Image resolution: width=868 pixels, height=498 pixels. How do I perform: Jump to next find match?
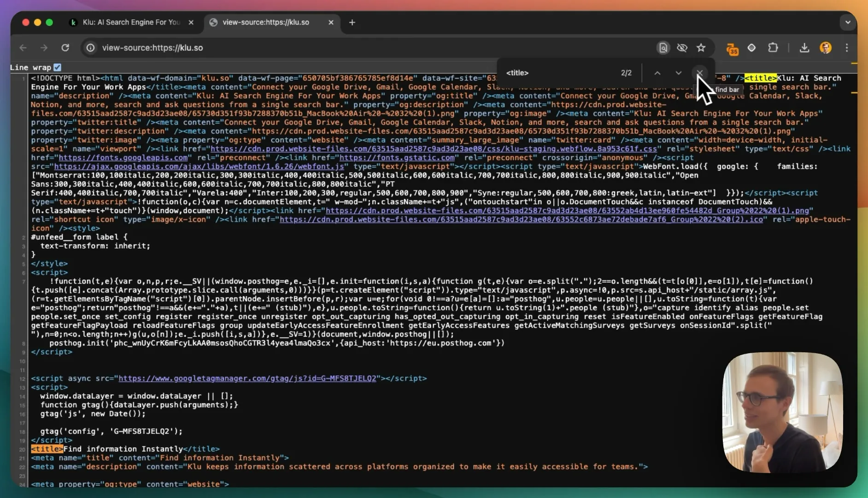pos(678,73)
